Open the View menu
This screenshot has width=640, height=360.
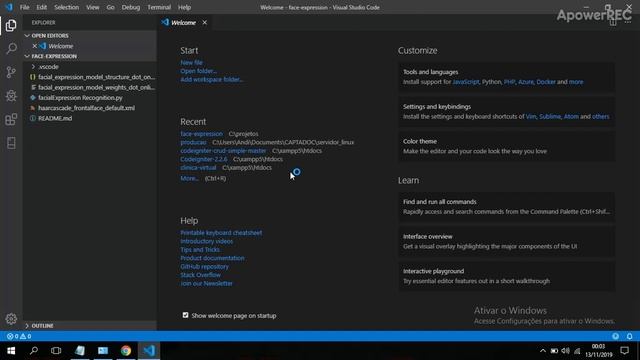(93, 7)
